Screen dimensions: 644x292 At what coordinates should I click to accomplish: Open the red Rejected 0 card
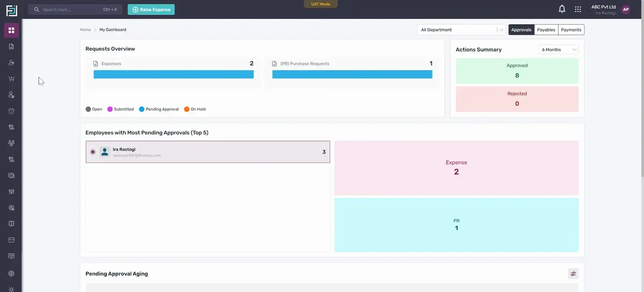pyautogui.click(x=517, y=99)
